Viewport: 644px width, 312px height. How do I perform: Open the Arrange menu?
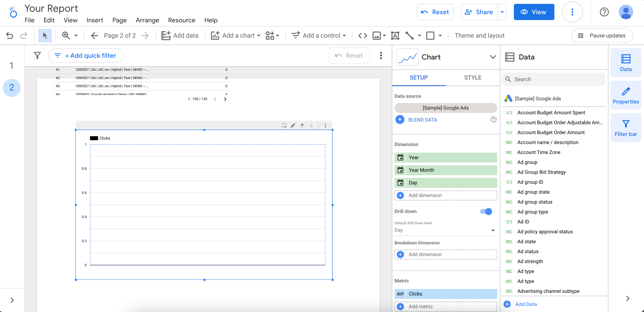[147, 20]
